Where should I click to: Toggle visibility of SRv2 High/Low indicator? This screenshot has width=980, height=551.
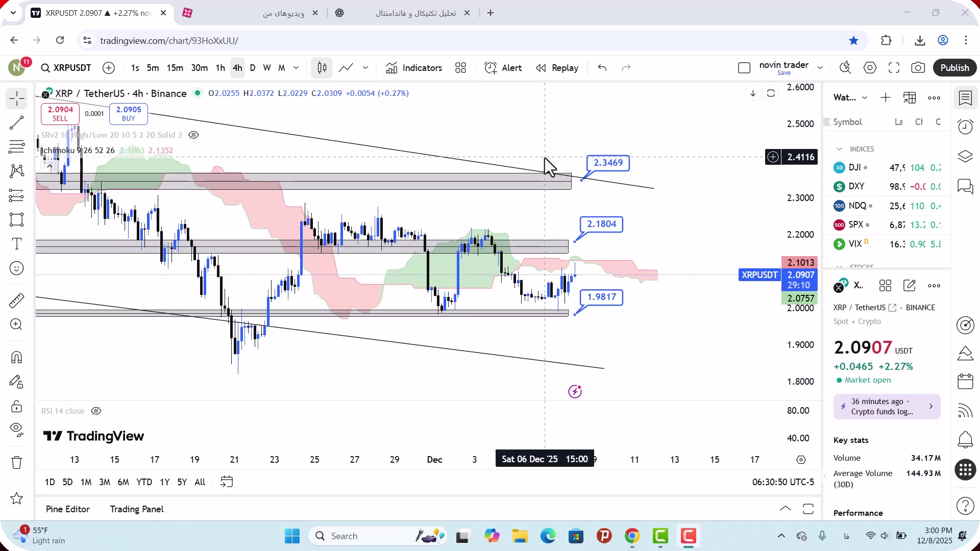[193, 135]
